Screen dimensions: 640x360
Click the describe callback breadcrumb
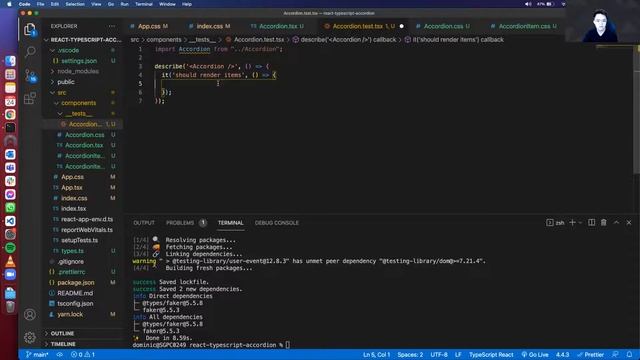click(344, 40)
